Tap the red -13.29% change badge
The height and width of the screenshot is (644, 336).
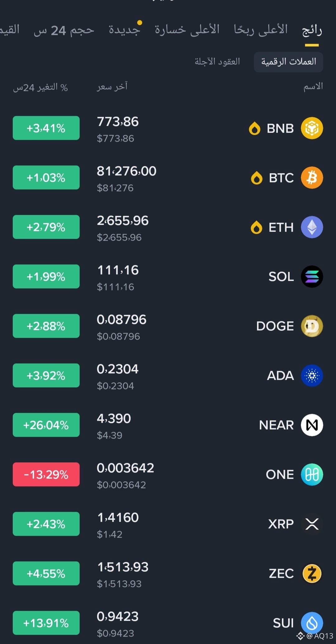[x=46, y=475]
